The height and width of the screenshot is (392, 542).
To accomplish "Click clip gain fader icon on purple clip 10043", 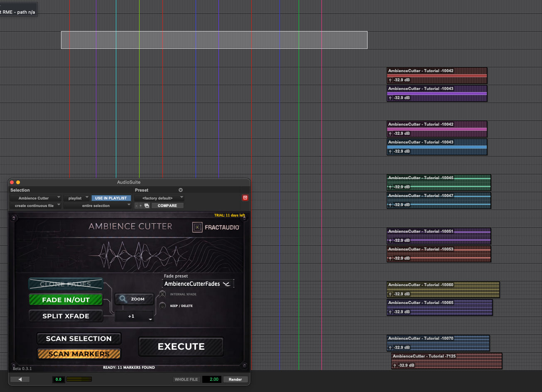I will 390,98.
